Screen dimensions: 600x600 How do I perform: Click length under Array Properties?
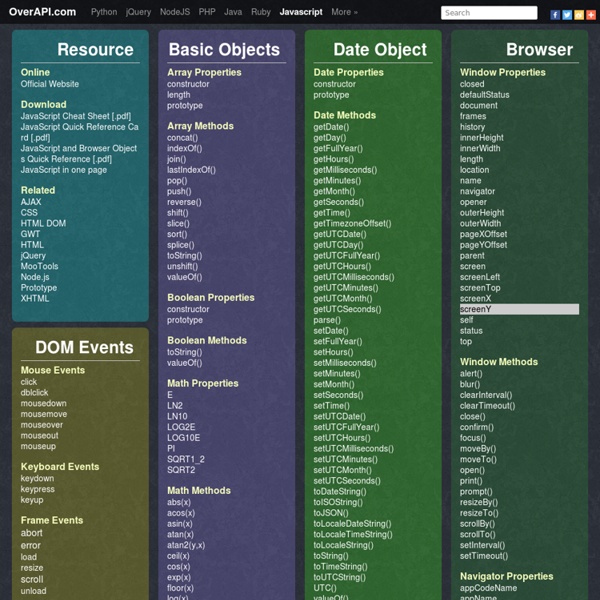[178, 95]
